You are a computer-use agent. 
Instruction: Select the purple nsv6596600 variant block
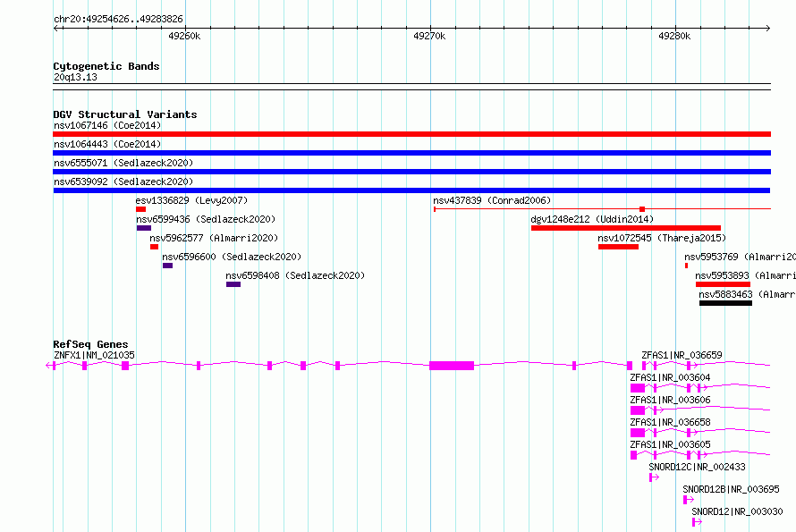coord(167,266)
